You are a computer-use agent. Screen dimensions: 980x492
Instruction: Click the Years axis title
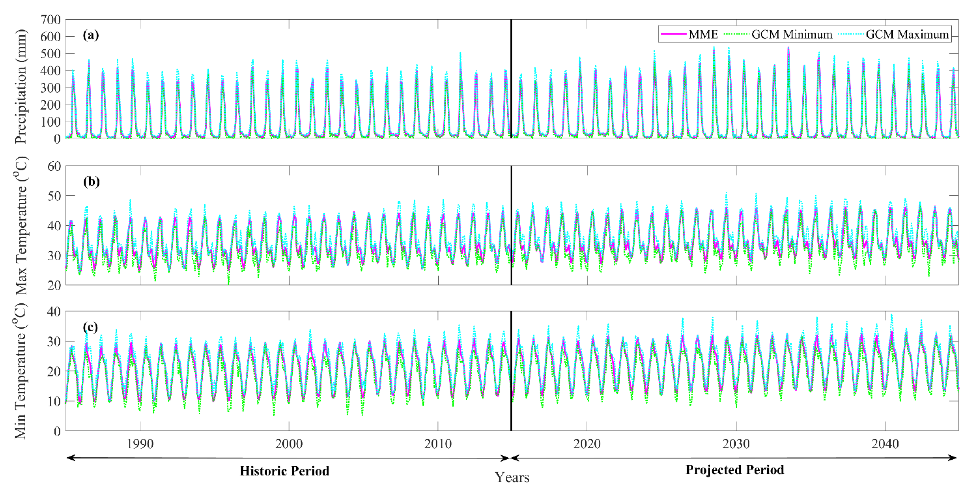click(512, 477)
